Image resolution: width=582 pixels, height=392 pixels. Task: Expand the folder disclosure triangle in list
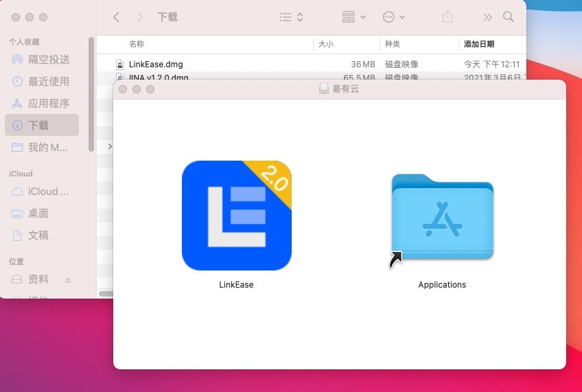110,146
